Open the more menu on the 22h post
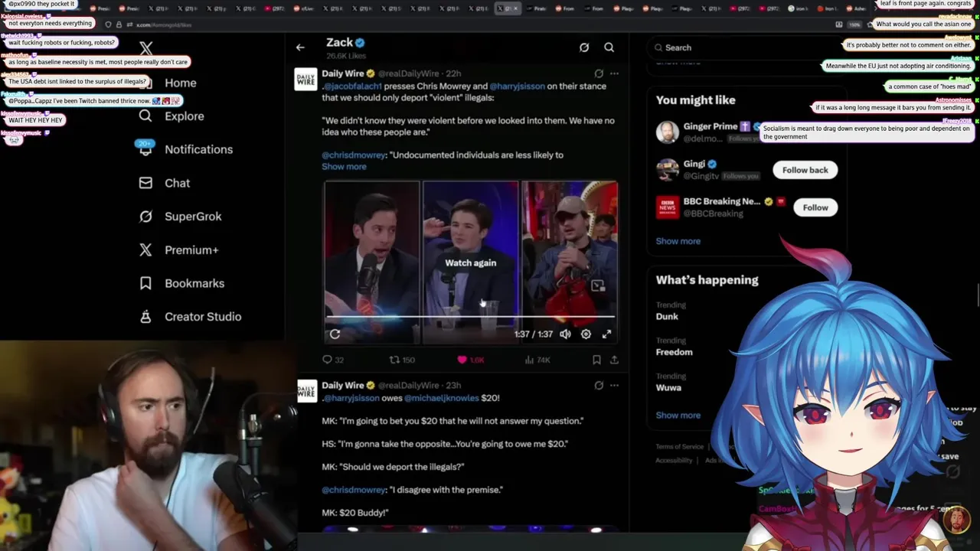Image resolution: width=980 pixels, height=551 pixels. click(x=614, y=73)
